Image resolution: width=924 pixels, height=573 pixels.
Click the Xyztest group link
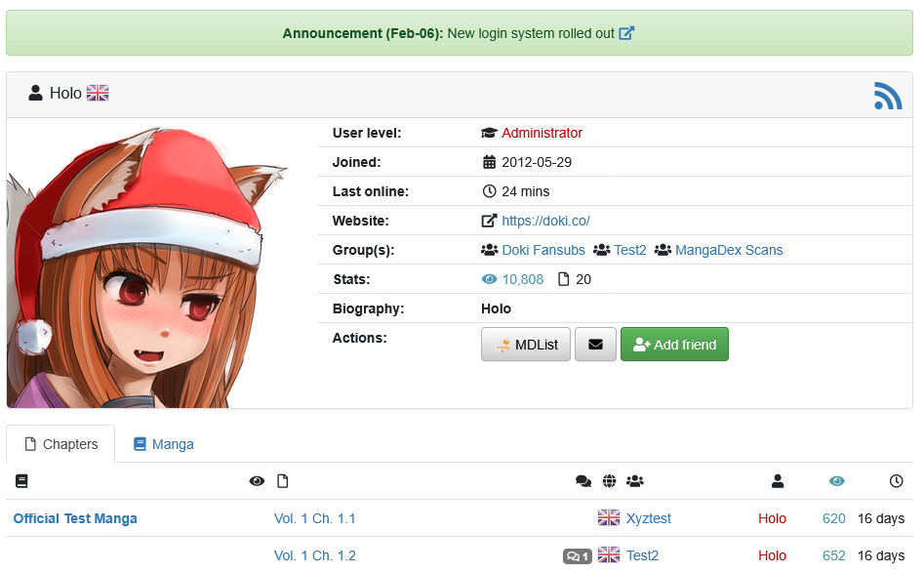coord(648,518)
